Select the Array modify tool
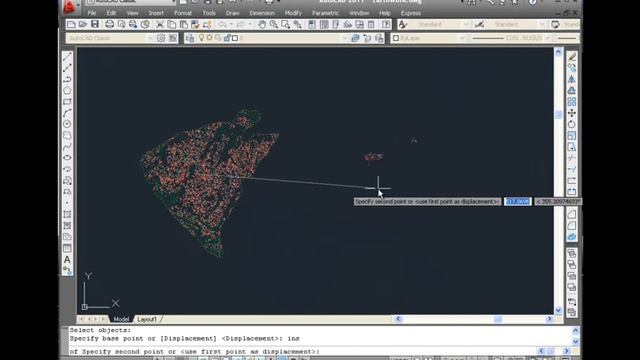 (x=572, y=102)
